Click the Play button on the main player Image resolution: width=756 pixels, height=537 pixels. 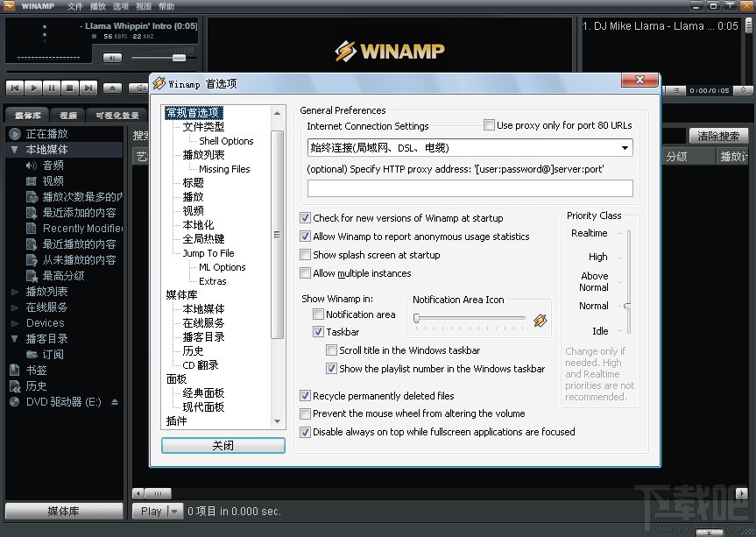(x=33, y=88)
